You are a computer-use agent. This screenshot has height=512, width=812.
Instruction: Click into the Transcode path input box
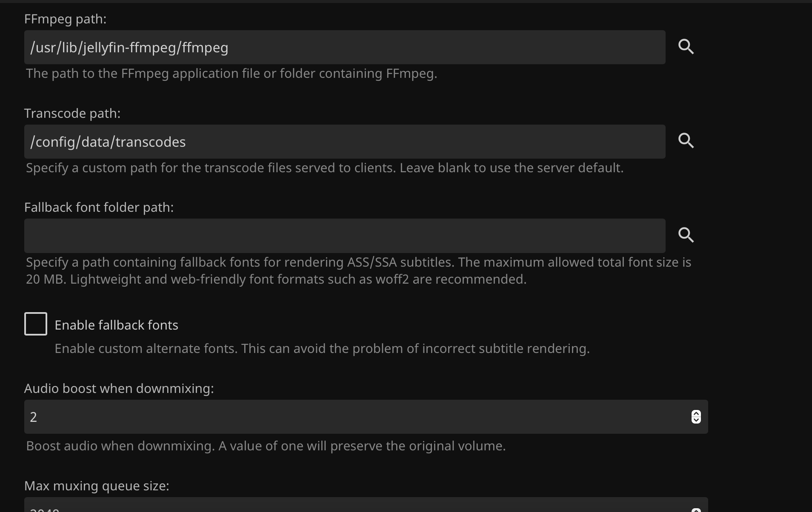coord(344,142)
